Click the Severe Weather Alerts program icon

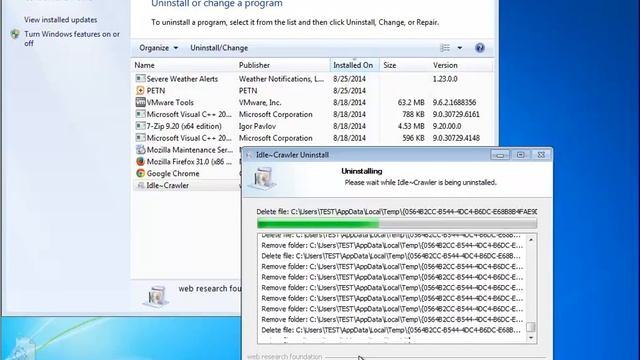click(x=140, y=78)
